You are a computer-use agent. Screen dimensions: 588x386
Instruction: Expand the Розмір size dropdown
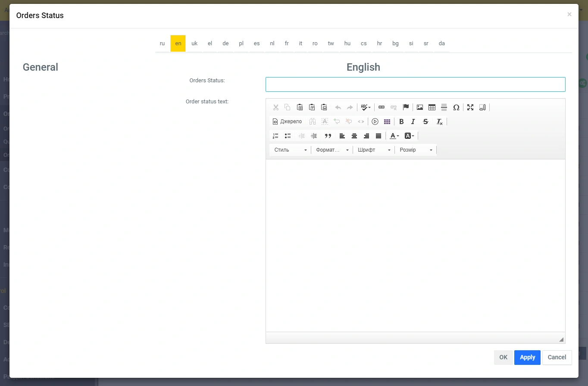(x=416, y=150)
